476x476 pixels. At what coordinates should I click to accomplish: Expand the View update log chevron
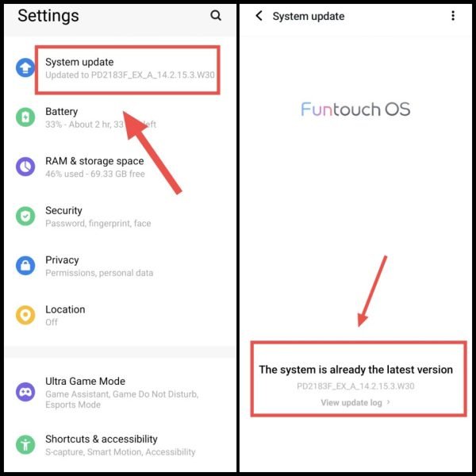pyautogui.click(x=388, y=402)
